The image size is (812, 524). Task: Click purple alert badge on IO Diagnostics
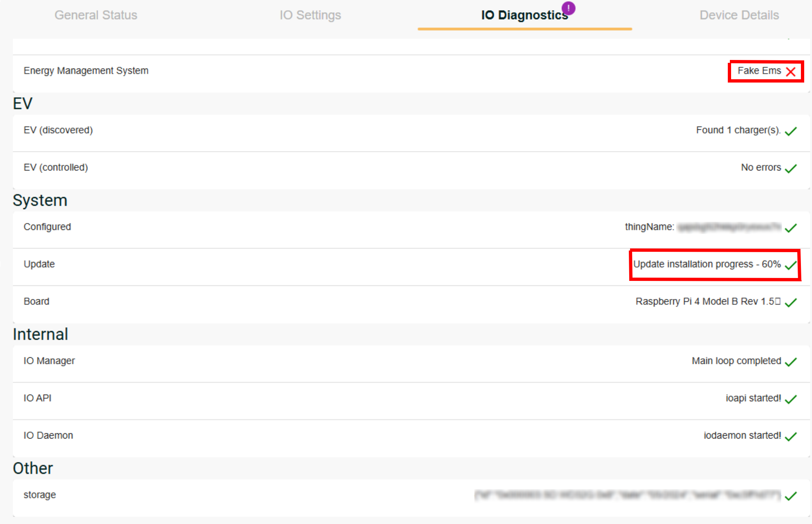click(x=568, y=8)
